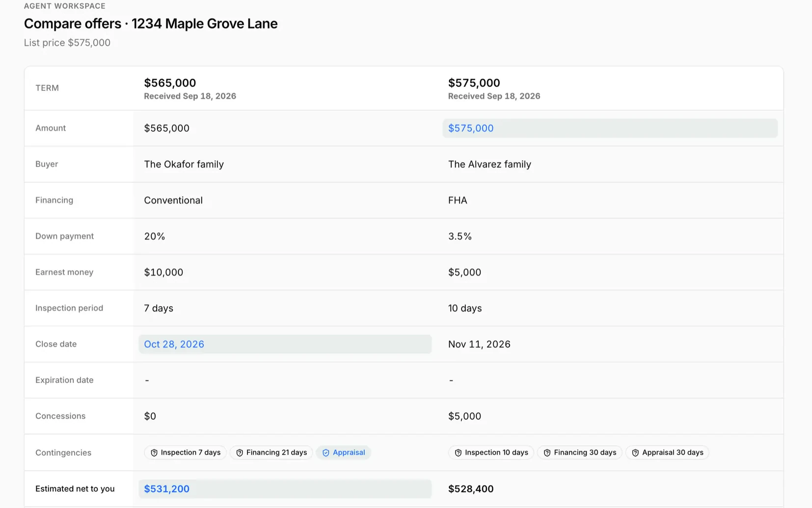The width and height of the screenshot is (812, 508).
Task: Select the highlighted $531,200 estimated net
Action: pos(285,489)
